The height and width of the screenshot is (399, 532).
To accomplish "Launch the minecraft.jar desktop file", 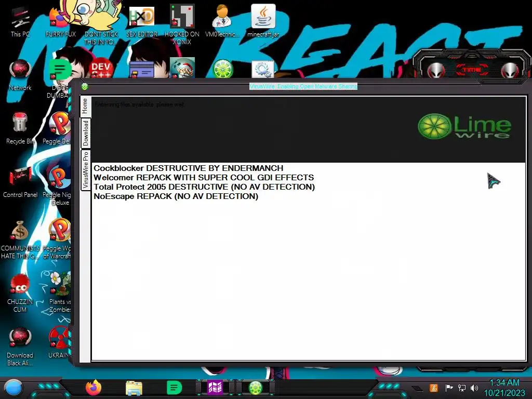I will coord(263,21).
